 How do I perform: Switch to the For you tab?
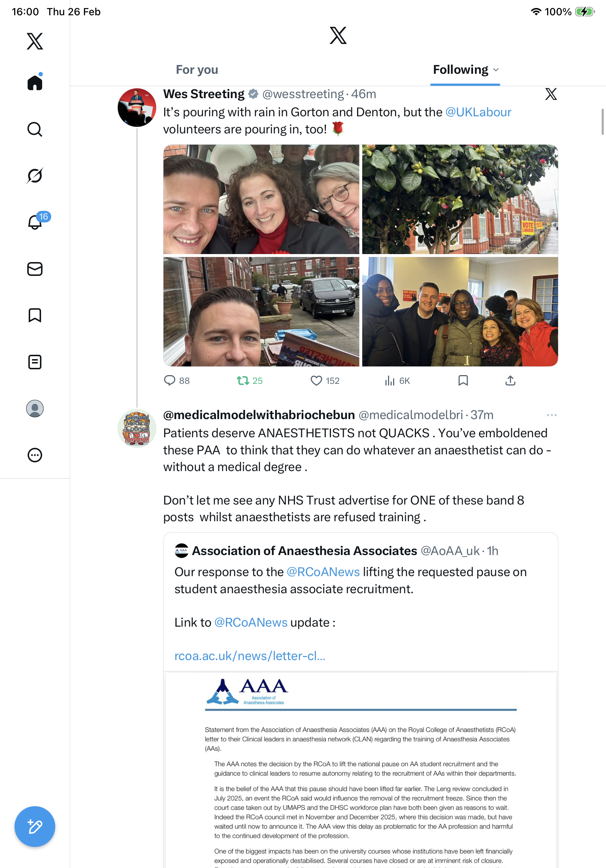point(197,69)
